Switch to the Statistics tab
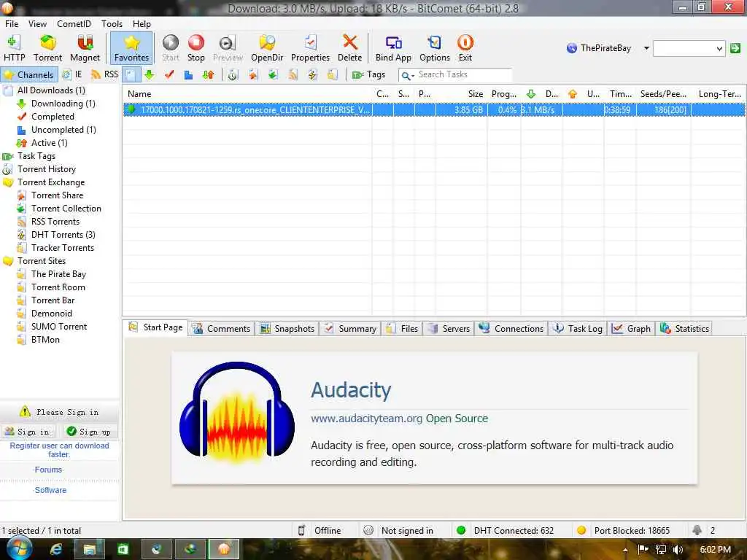This screenshot has width=747, height=560. pyautogui.click(x=684, y=329)
